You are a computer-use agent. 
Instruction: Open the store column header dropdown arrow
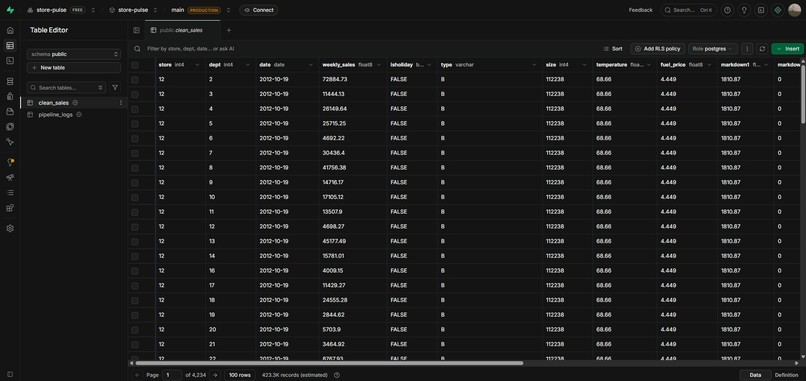(x=197, y=65)
